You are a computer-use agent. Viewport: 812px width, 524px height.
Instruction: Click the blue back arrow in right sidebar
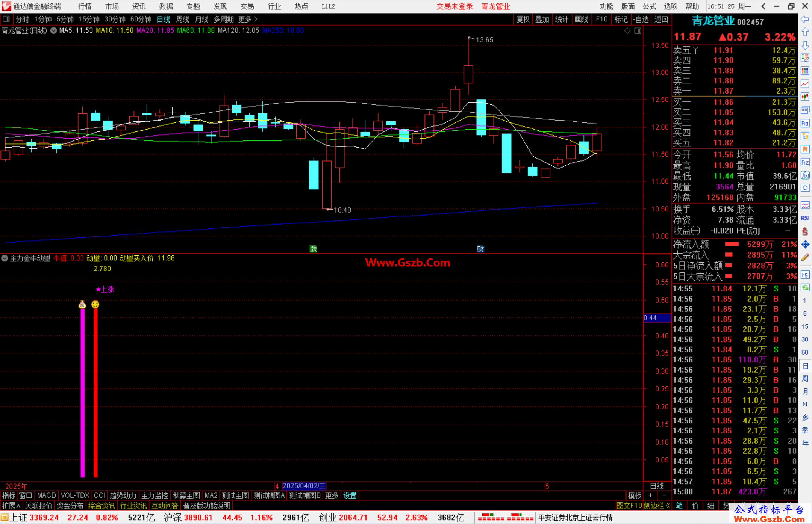coord(805,19)
